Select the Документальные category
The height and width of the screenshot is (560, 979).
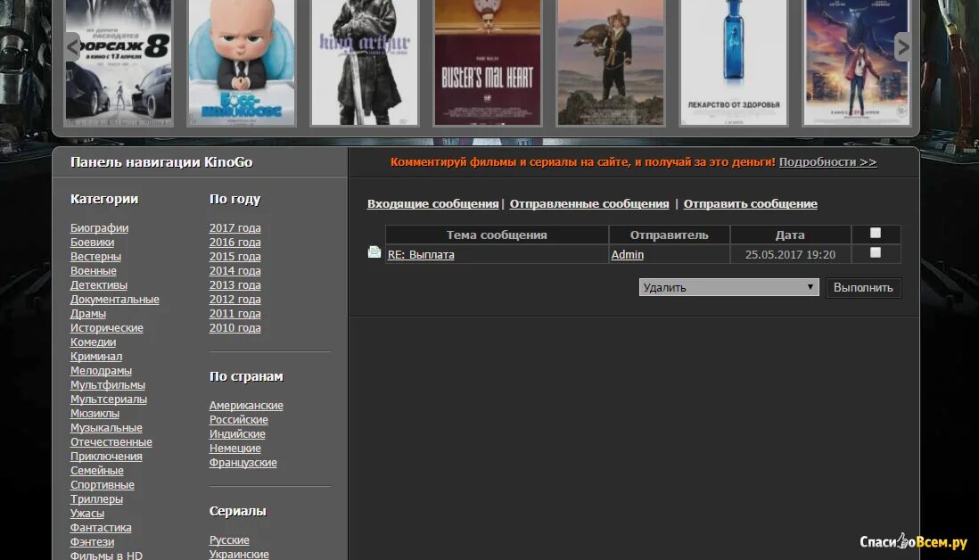coord(114,300)
